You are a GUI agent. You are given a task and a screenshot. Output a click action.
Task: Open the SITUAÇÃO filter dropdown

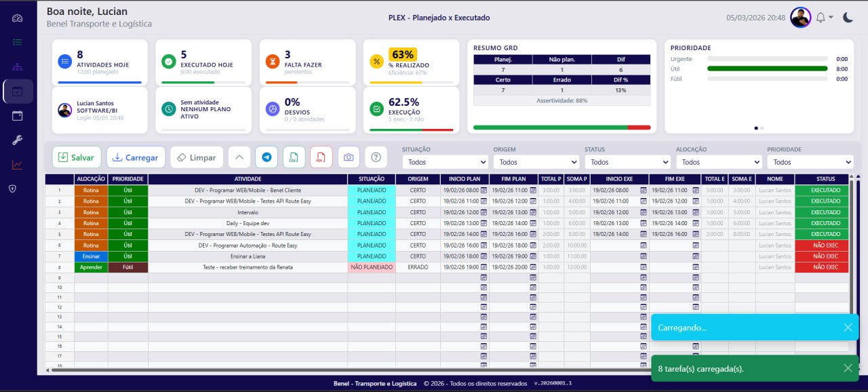click(x=445, y=162)
